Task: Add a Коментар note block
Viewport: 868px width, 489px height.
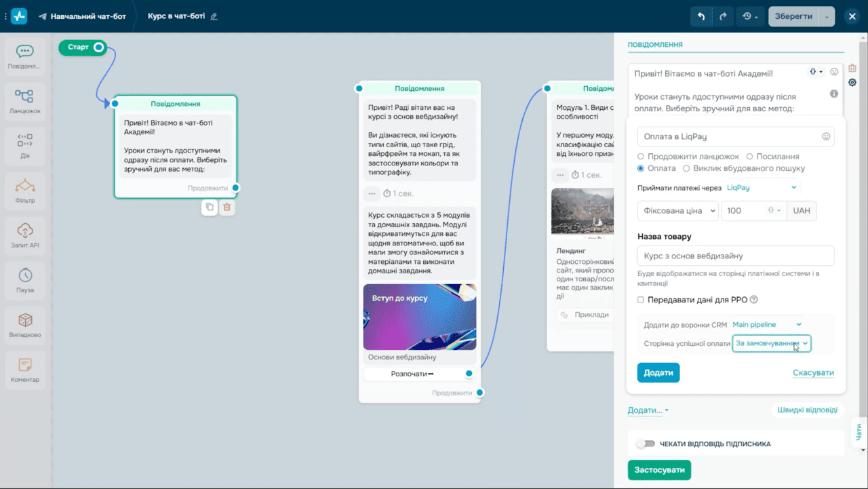Action: tap(25, 370)
